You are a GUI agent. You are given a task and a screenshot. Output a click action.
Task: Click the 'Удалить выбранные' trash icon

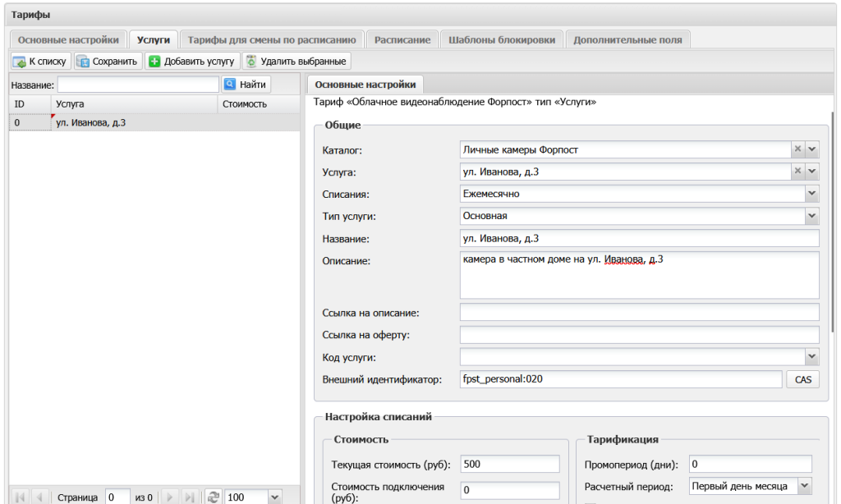pyautogui.click(x=251, y=61)
